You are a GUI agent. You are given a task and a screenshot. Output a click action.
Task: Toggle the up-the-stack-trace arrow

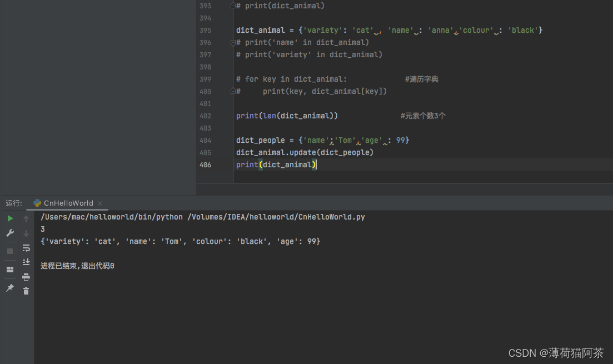tap(26, 218)
